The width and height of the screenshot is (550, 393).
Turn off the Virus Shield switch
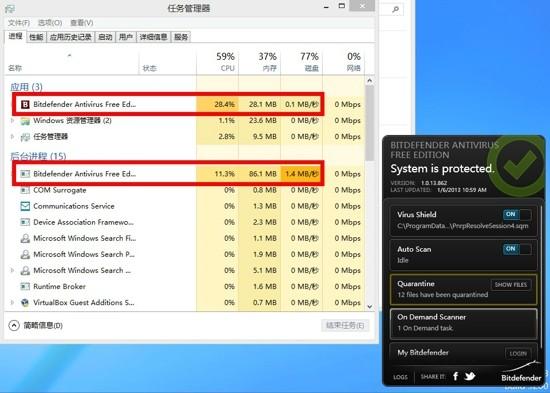(x=517, y=214)
